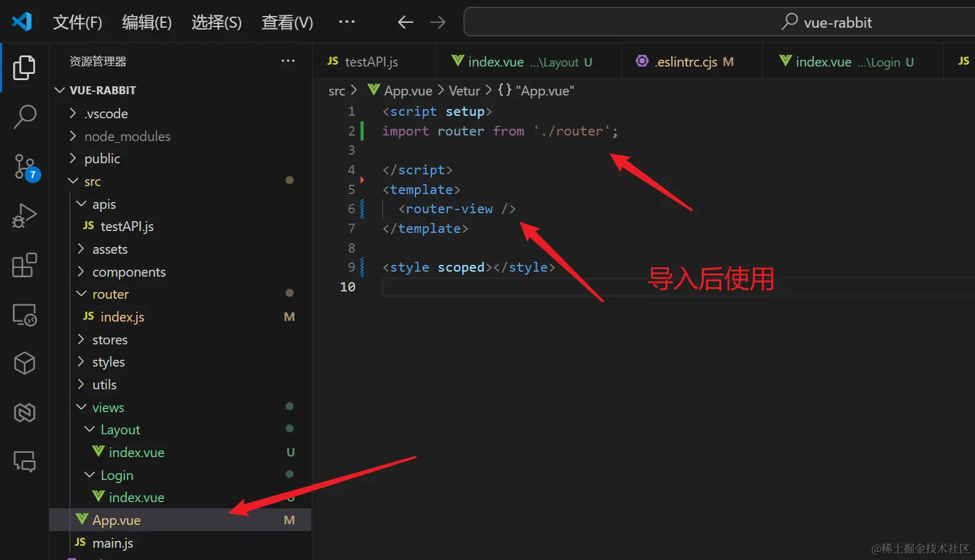This screenshot has width=975, height=560.
Task: Open the Explorer panel more actions menu
Action: (288, 61)
